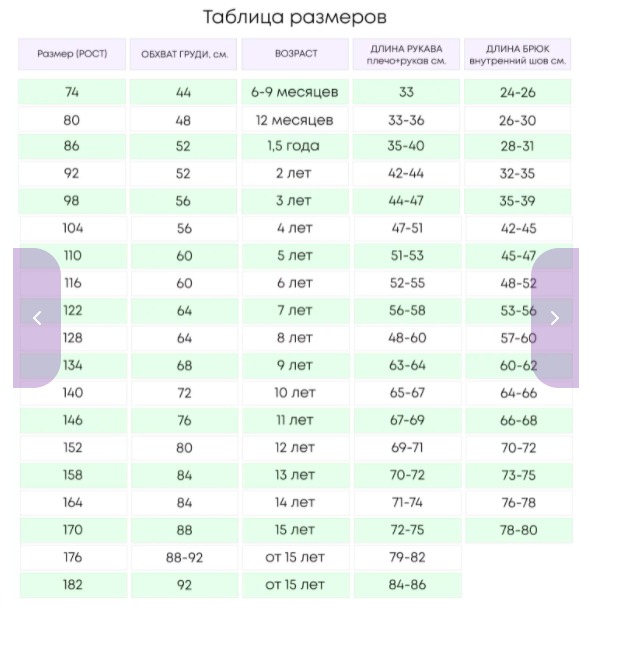639x650 pixels.
Task: Click the 'Таблица размеров' title
Action: tap(295, 17)
